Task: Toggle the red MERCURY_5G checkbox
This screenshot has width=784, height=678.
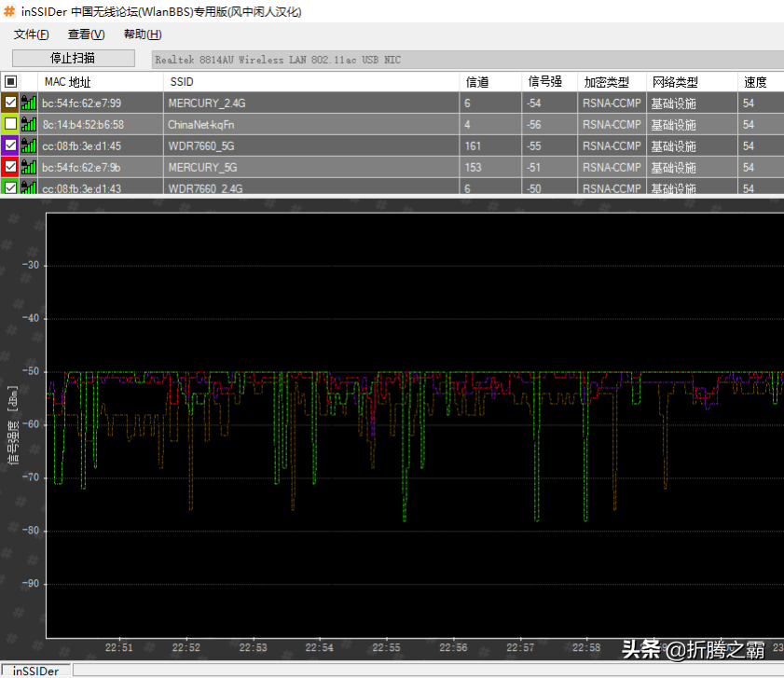Action: pos(10,167)
